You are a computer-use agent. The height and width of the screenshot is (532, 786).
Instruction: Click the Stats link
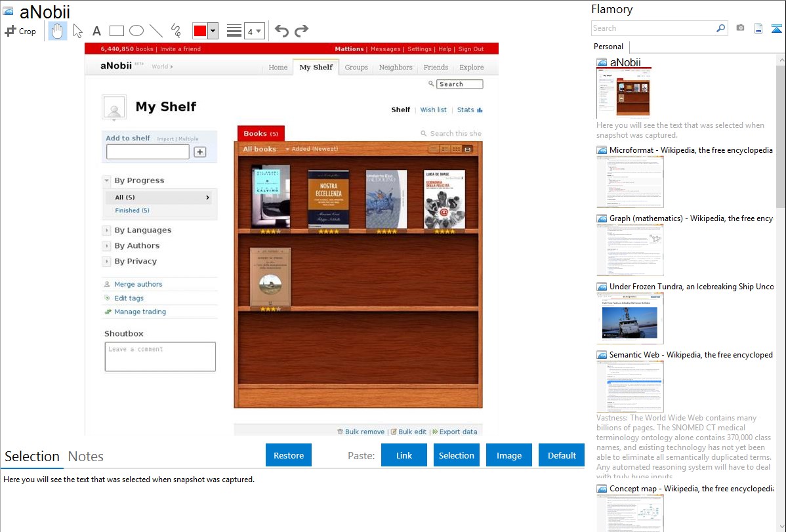click(470, 110)
